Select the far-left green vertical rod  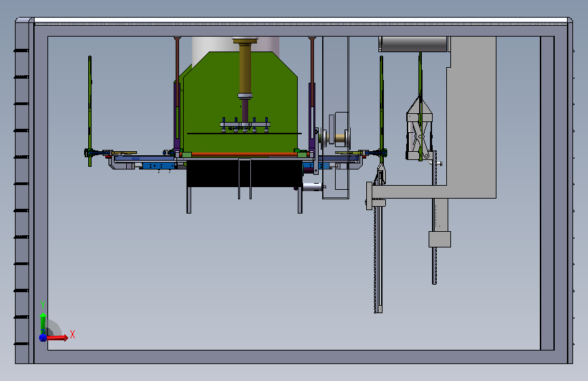[x=90, y=111]
